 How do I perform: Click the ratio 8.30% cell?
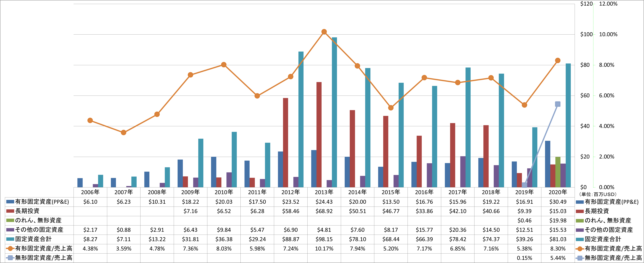click(558, 249)
